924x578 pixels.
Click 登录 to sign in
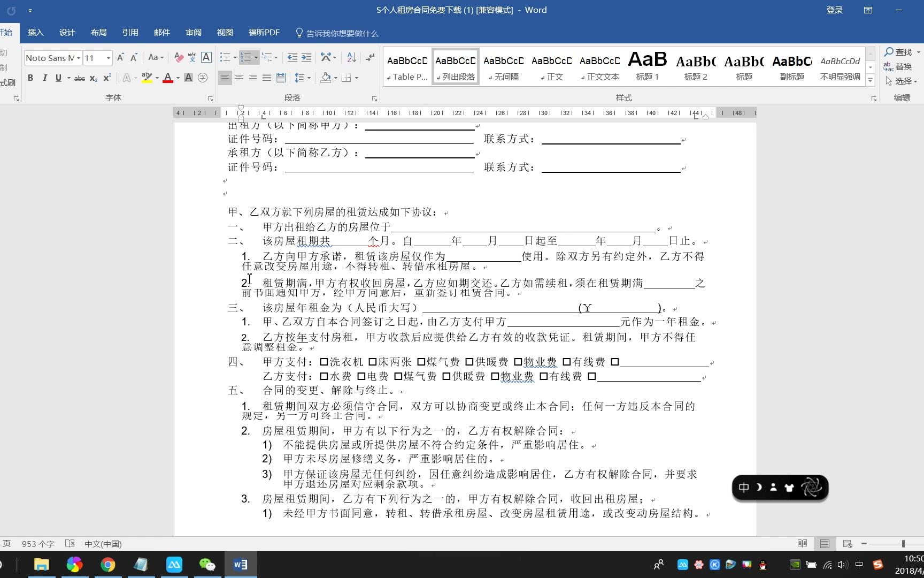[834, 10]
